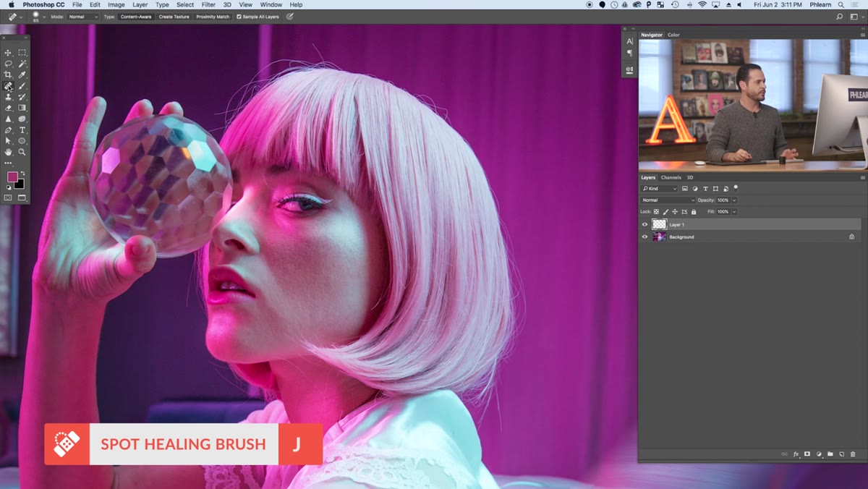Add a layer mask via the icon

click(807, 454)
